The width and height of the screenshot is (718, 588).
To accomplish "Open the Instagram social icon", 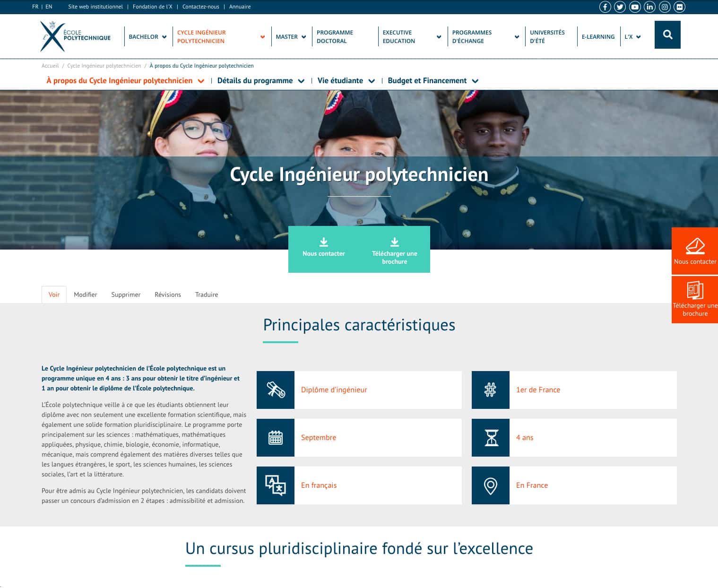I will pyautogui.click(x=665, y=7).
